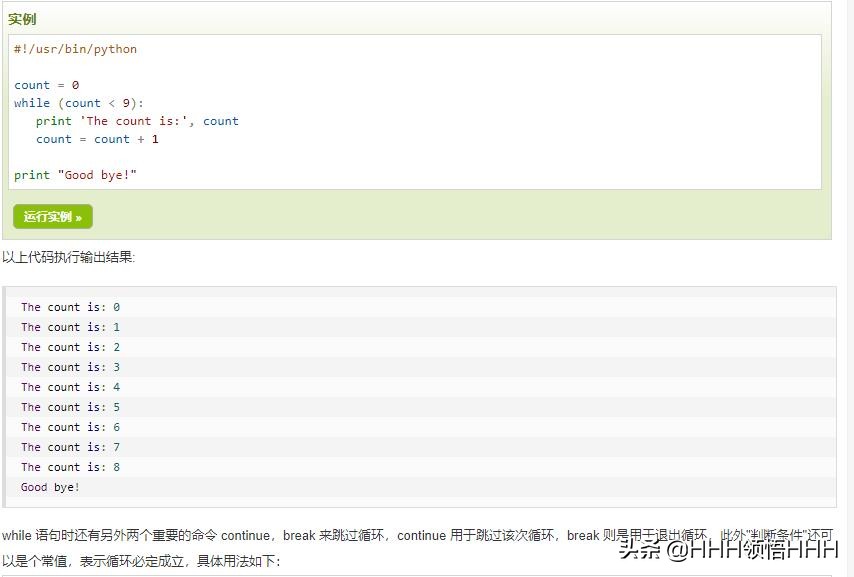
Task: Select the output line The count is: 2
Action: tap(70, 347)
